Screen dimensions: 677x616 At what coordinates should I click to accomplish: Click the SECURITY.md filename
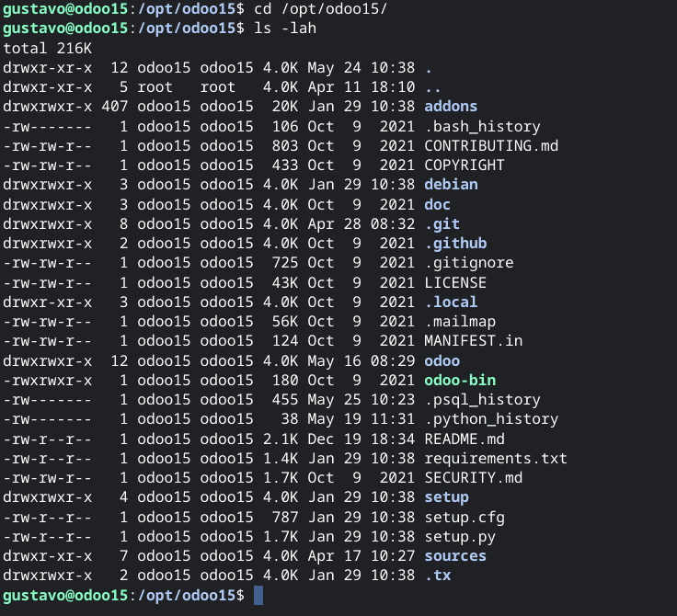(x=473, y=477)
